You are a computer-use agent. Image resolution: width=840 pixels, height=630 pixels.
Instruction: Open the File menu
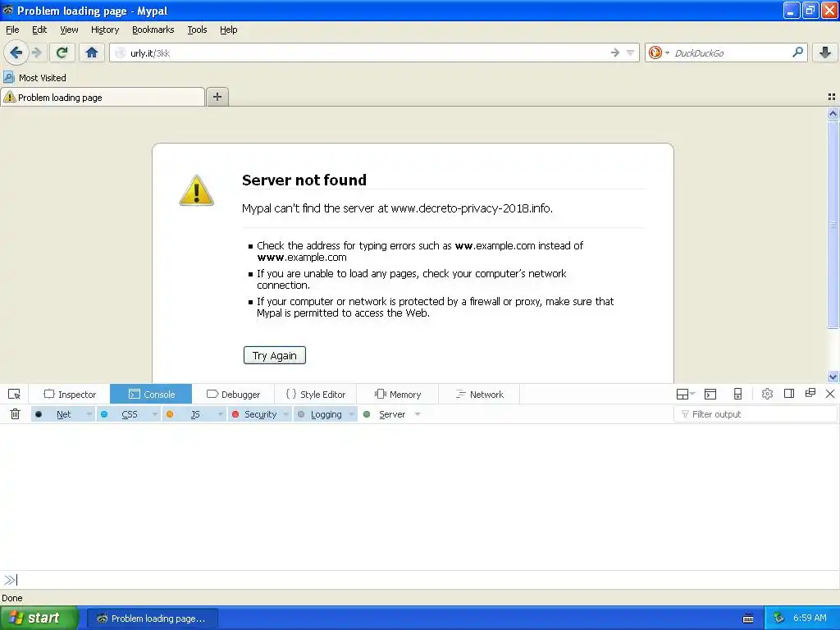coord(12,30)
